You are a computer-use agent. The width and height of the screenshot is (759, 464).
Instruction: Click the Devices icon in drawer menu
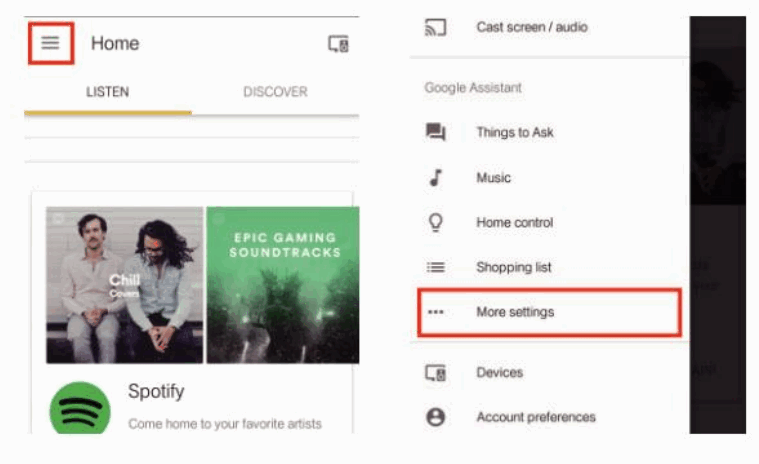[435, 372]
